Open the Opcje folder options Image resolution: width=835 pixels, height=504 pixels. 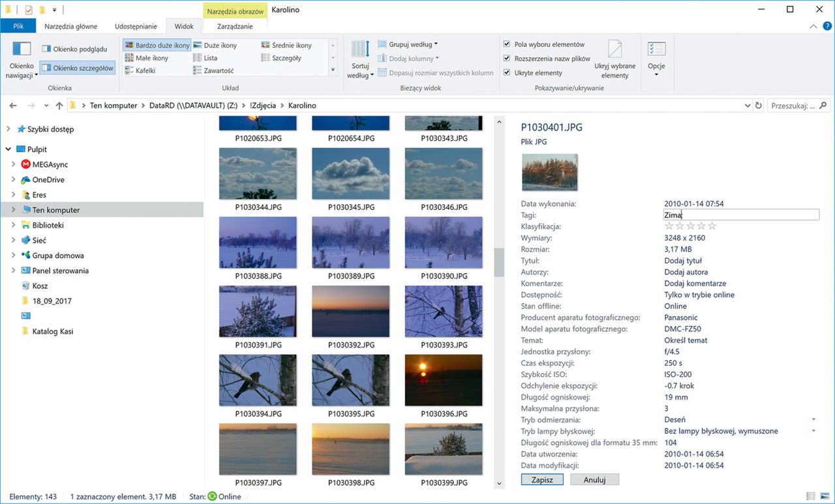coord(656,59)
